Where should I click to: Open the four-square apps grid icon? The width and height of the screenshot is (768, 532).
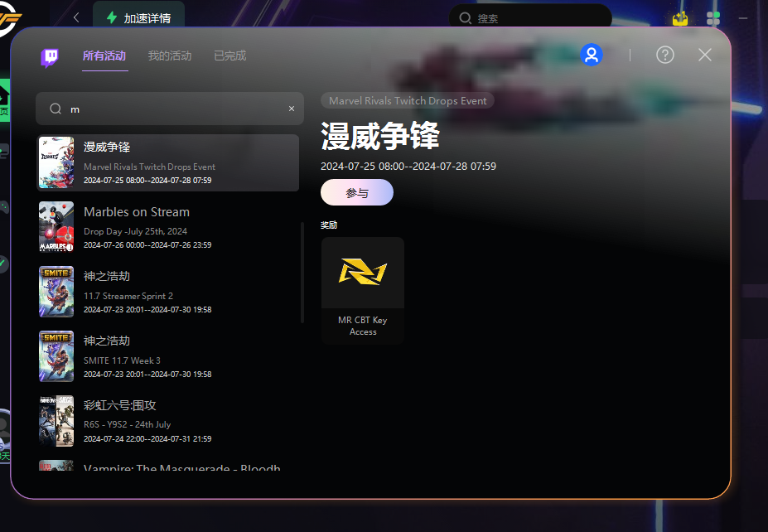coord(713,18)
